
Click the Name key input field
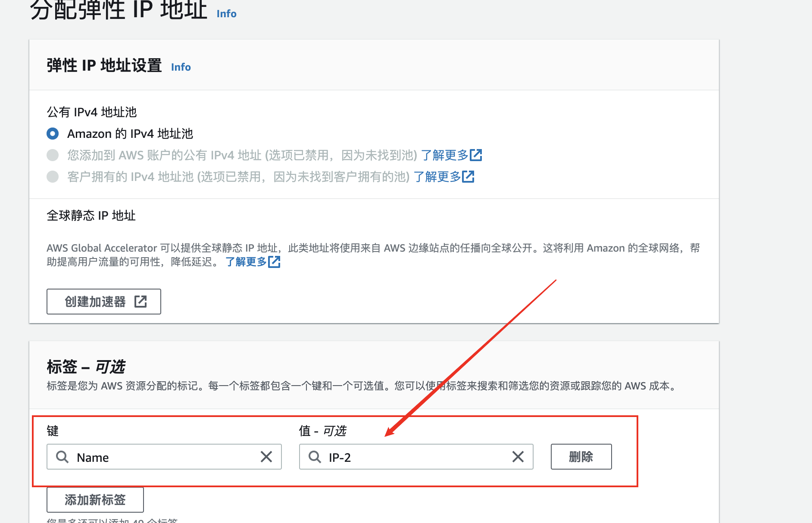click(x=164, y=457)
